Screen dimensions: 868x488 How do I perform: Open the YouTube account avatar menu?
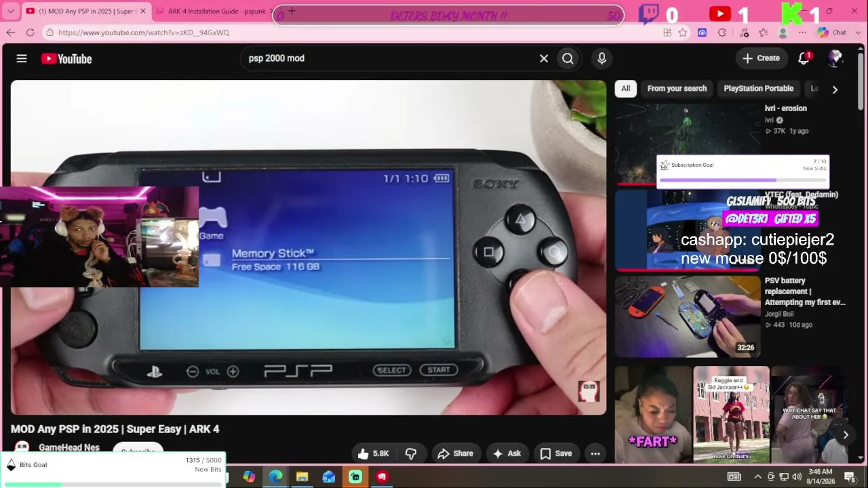pos(835,58)
